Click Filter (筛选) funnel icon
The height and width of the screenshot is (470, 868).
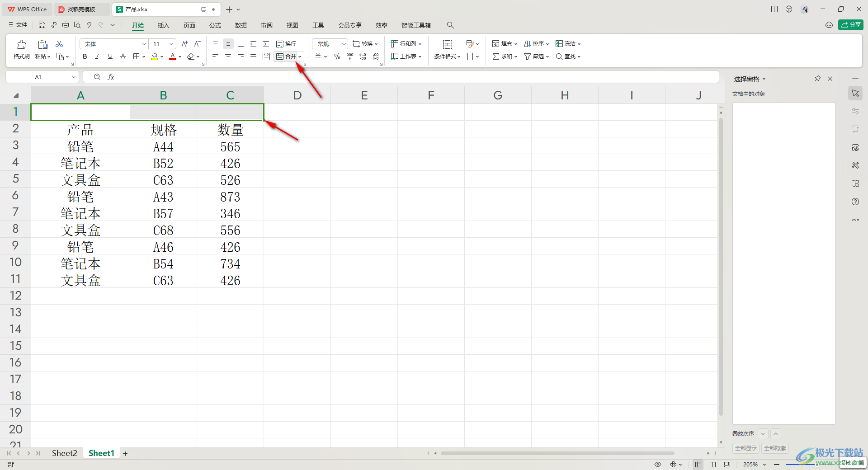[x=528, y=56]
